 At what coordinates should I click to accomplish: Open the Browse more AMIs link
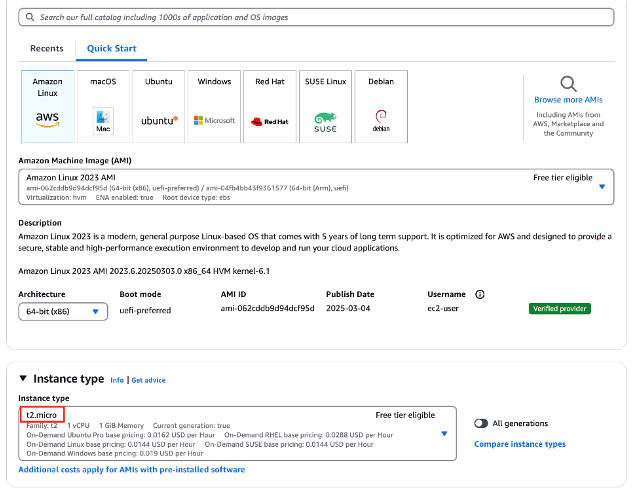pos(568,100)
